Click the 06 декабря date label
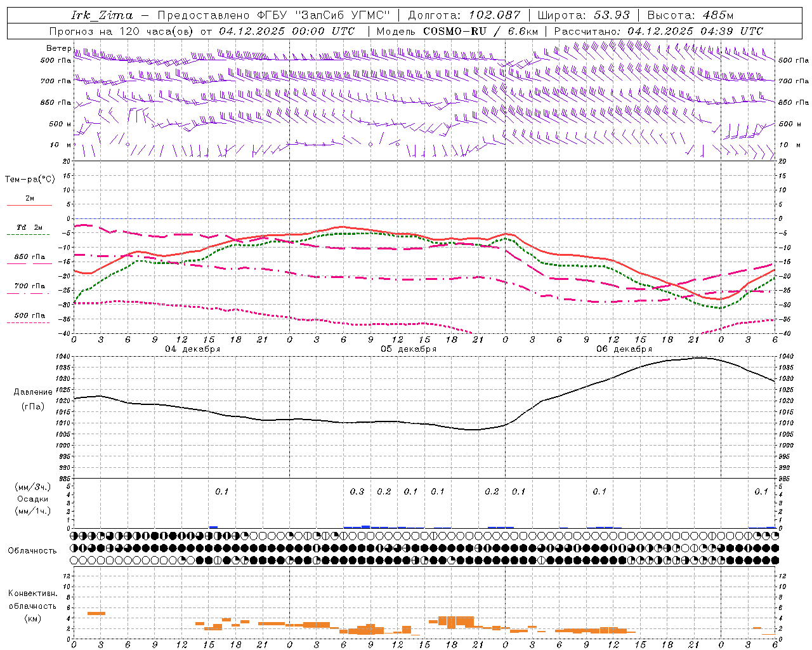Screen dimensions: 812x650 tap(624, 349)
